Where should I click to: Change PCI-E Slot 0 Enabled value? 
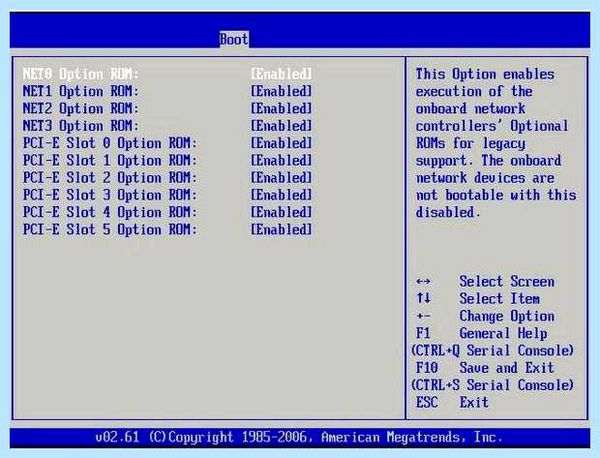coord(281,143)
